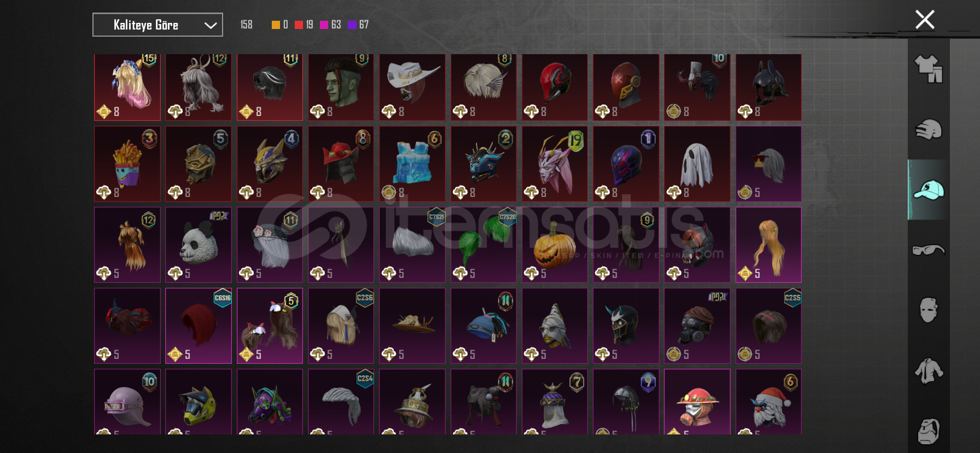Open the Kaliteye Göre sort dropdown

click(157, 25)
